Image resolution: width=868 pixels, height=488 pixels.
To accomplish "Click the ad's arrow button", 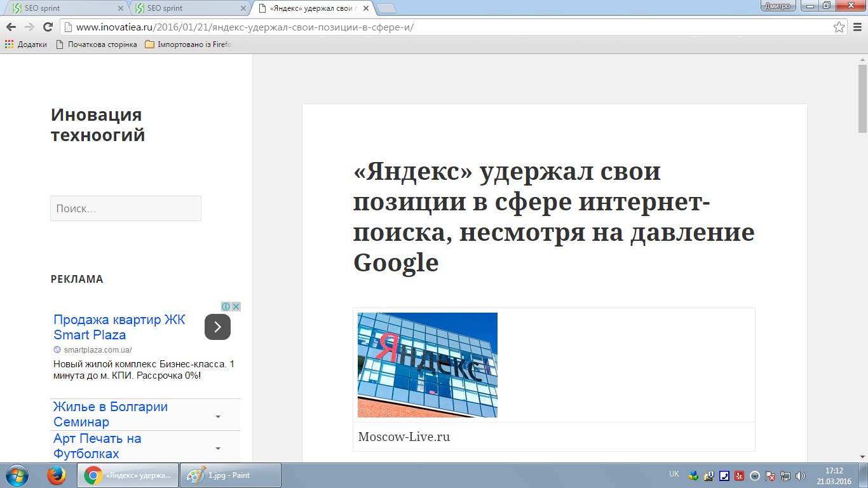I will (217, 327).
